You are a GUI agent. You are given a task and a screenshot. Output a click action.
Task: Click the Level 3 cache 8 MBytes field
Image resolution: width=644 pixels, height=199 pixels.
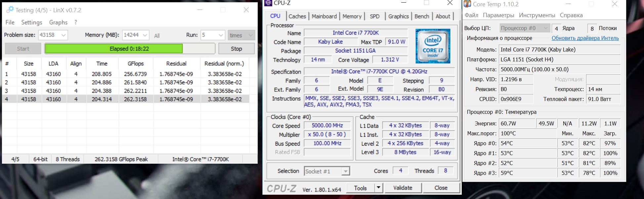405,152
